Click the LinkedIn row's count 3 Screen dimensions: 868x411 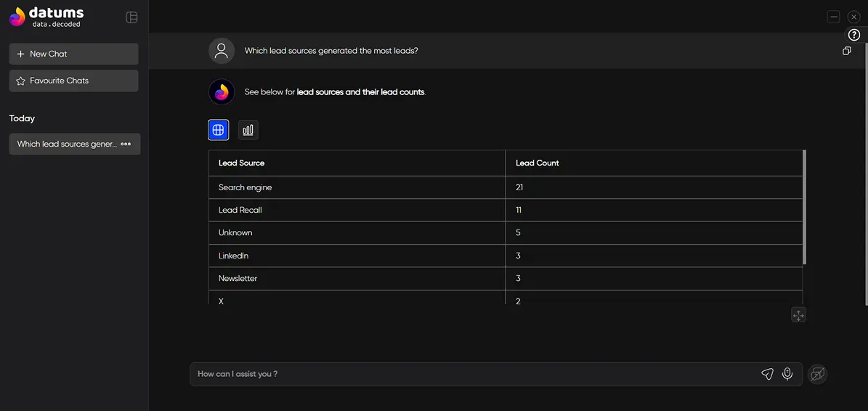tap(518, 256)
